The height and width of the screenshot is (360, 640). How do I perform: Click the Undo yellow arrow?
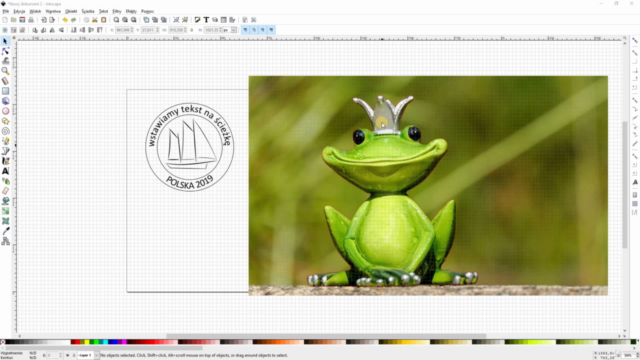pyautogui.click(x=65, y=20)
